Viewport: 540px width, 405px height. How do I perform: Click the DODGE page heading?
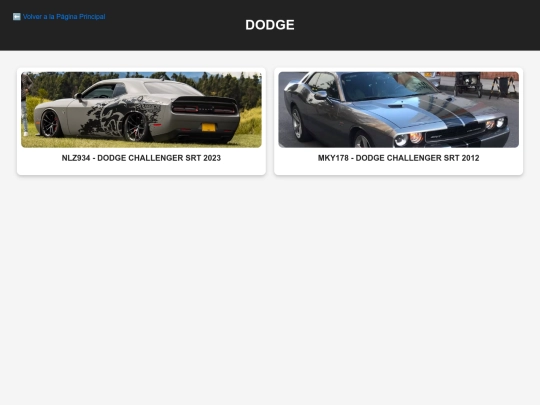coord(270,25)
